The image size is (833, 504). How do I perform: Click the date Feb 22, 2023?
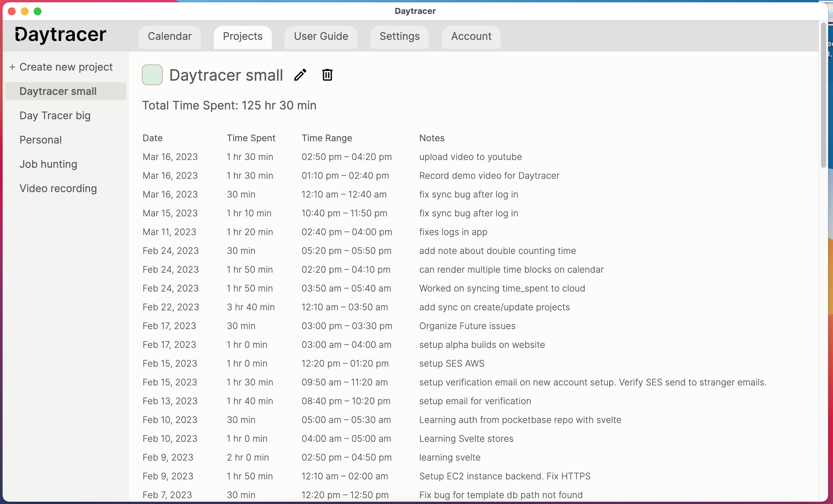(x=171, y=307)
